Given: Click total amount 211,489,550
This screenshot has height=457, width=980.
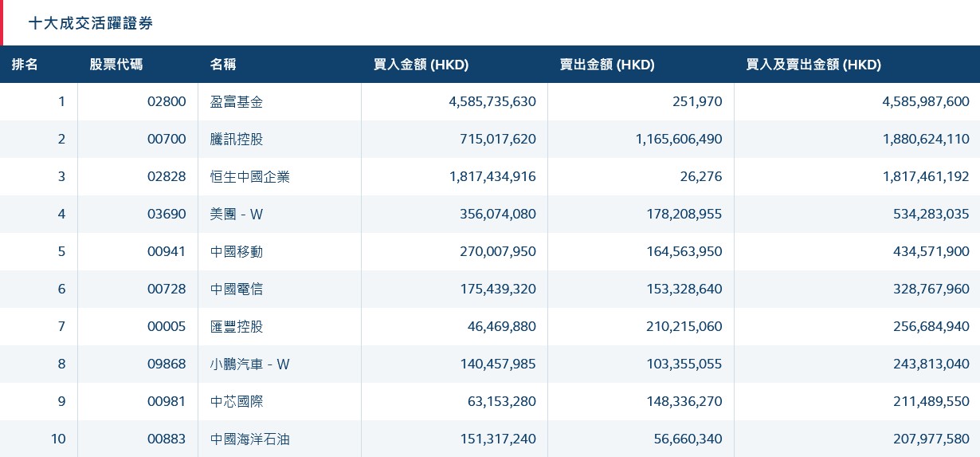Looking at the screenshot, I should coord(931,401).
